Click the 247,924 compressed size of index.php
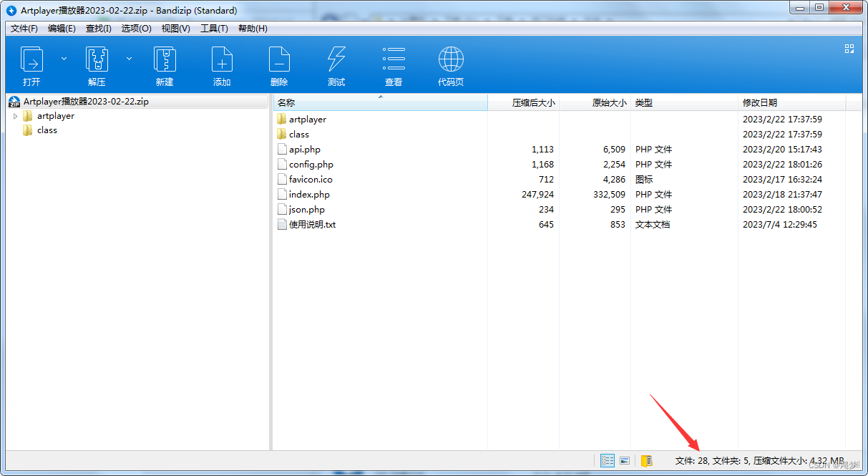The height and width of the screenshot is (476, 868). pyautogui.click(x=537, y=195)
